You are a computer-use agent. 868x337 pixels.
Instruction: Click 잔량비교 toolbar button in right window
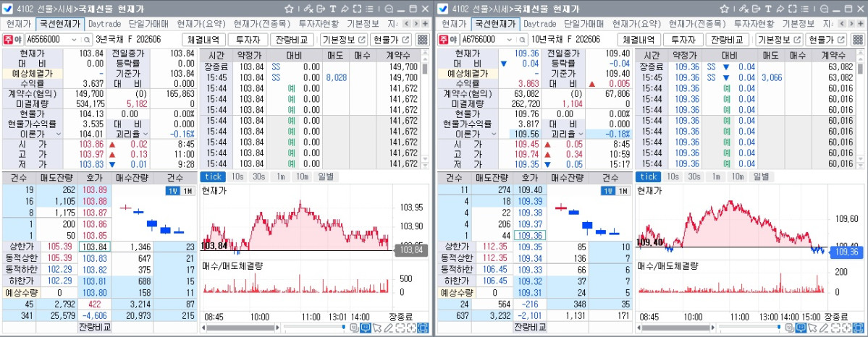pos(727,40)
